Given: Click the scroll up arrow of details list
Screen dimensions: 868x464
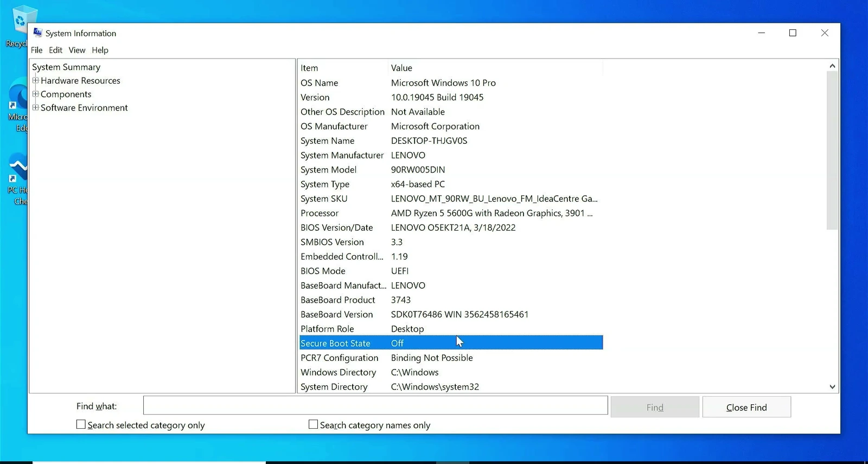Looking at the screenshot, I should point(832,66).
